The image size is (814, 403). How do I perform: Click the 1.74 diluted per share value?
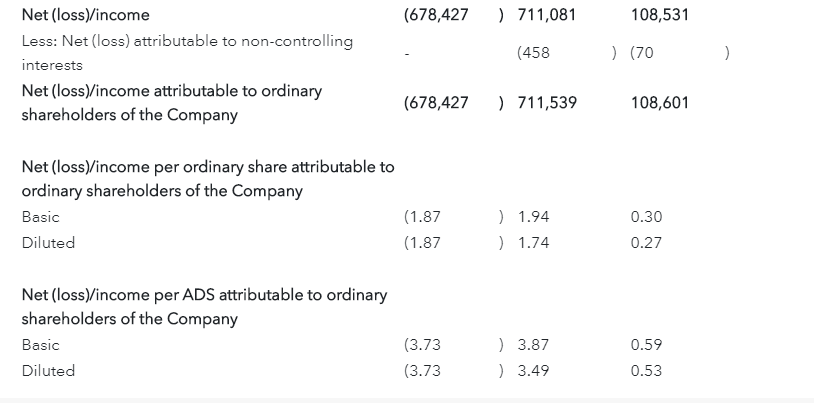[533, 243]
